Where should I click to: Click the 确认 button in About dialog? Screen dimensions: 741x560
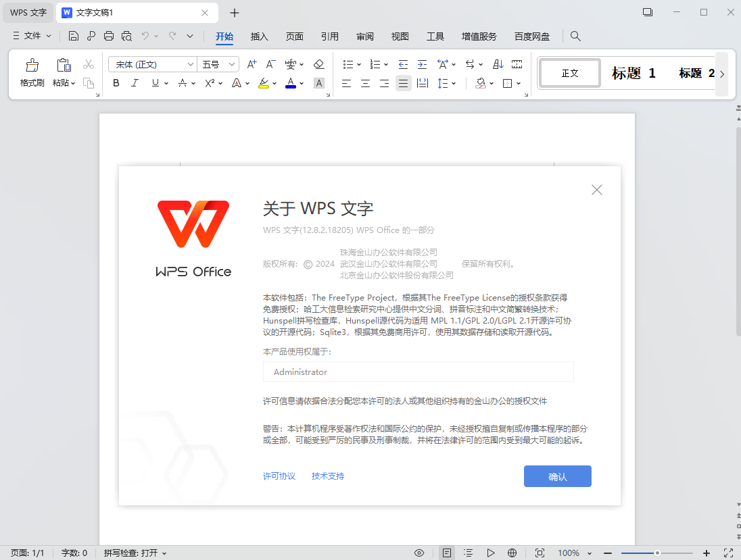557,476
